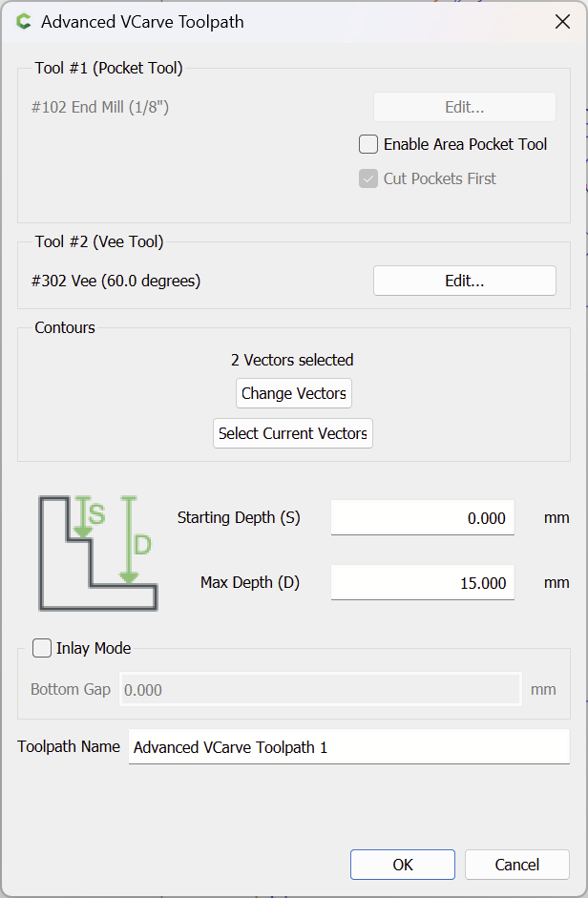The image size is (588, 898).
Task: Enable the Area Pocket Tool checkbox
Action: click(x=368, y=144)
